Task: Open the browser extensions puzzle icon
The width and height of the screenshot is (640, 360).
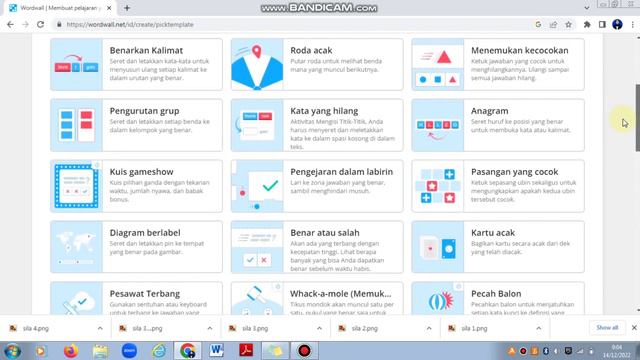Action: (587, 24)
